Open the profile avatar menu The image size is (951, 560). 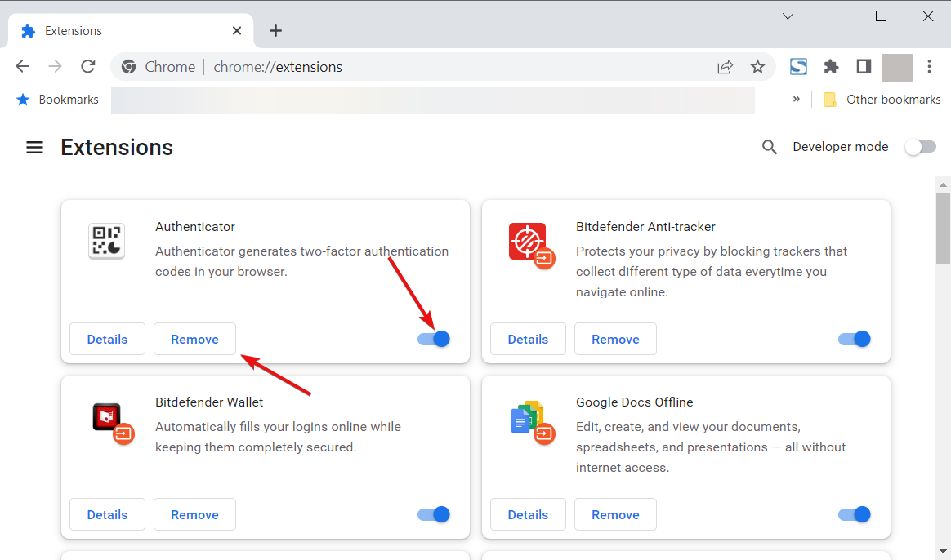click(897, 67)
